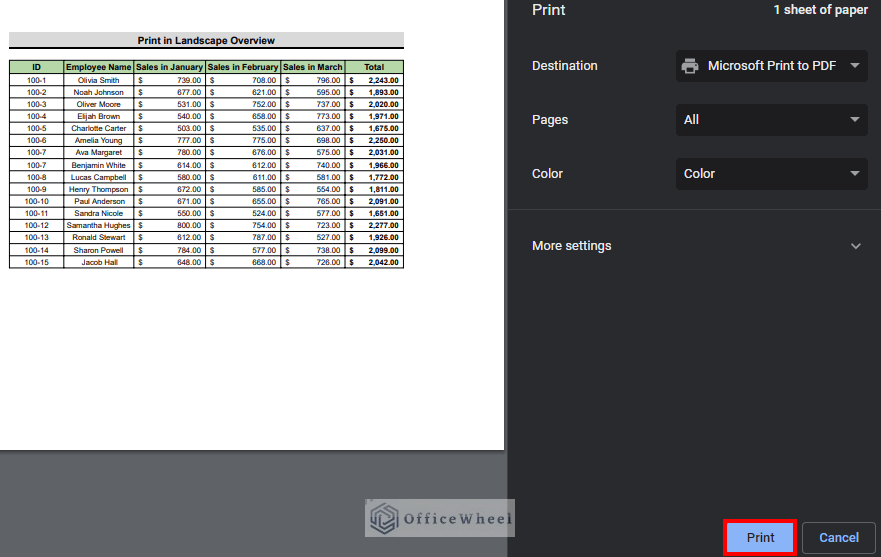Image resolution: width=881 pixels, height=557 pixels.
Task: Open the Pages dropdown set to All
Action: click(x=771, y=120)
